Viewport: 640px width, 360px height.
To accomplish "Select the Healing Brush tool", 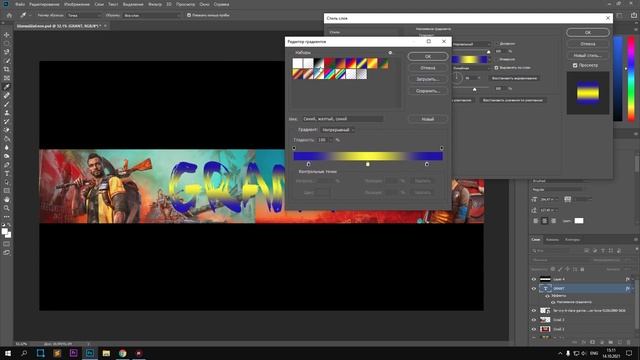I will point(7,95).
